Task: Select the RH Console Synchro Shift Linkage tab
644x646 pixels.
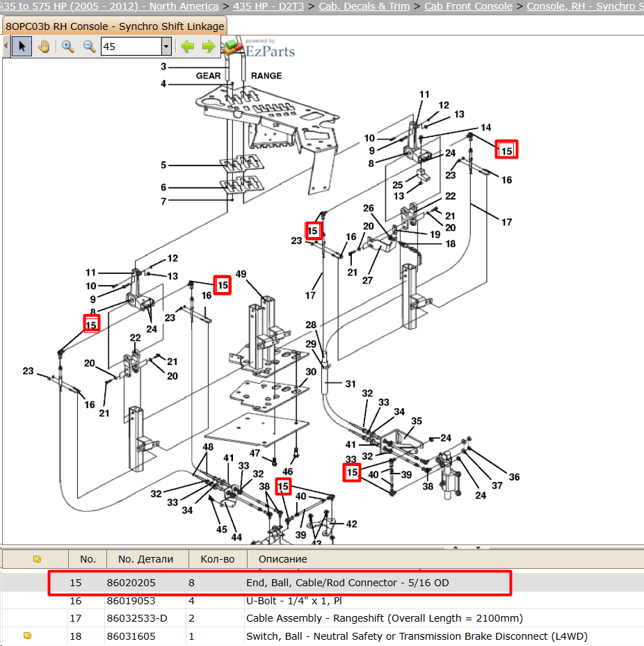Action: pos(115,26)
